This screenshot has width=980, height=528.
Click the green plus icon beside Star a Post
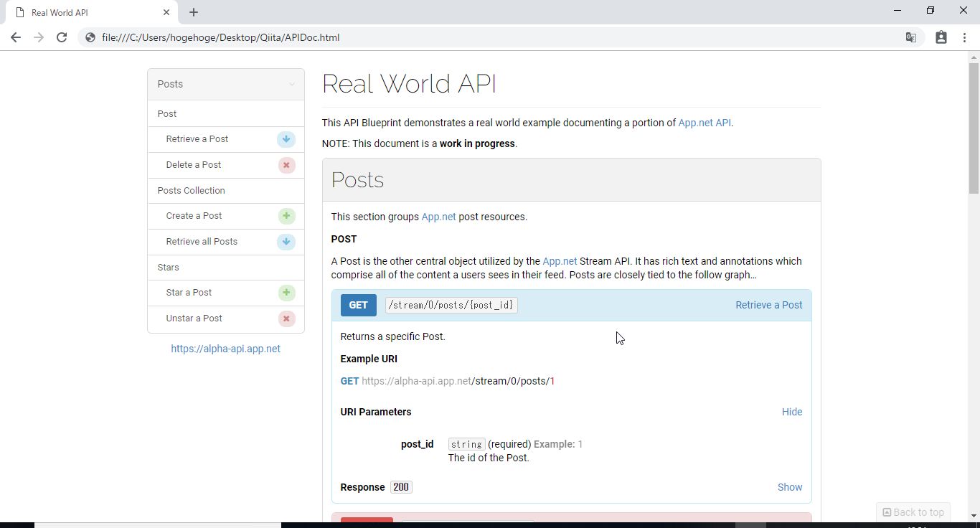pos(286,293)
